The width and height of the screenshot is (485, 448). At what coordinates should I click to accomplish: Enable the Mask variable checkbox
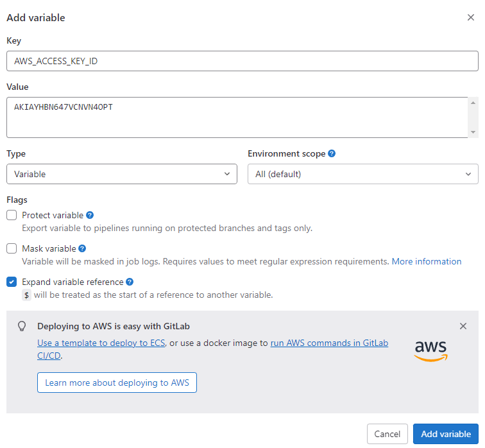click(x=12, y=248)
